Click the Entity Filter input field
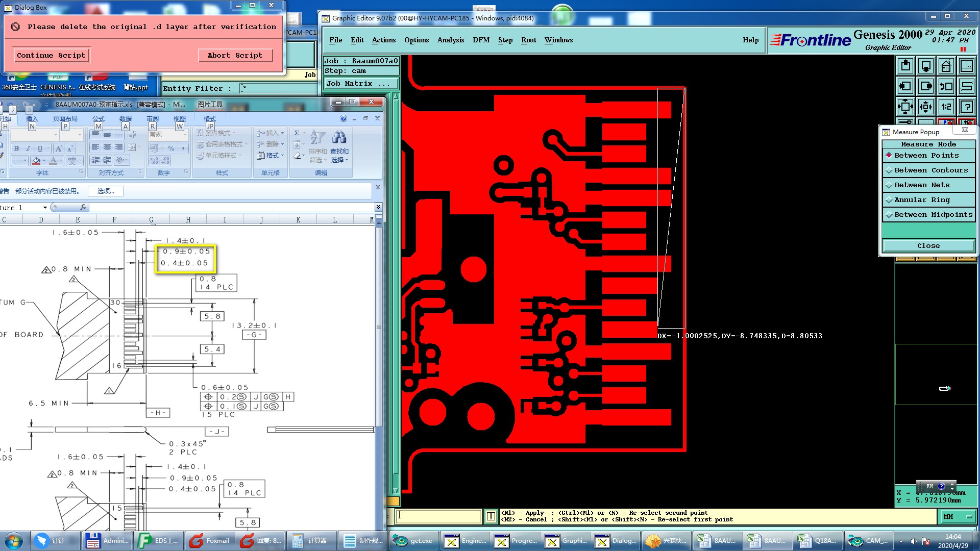 (x=278, y=88)
